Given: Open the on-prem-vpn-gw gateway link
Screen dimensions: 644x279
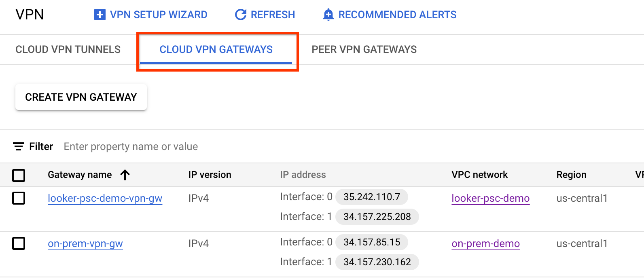Looking at the screenshot, I should (x=85, y=243).
